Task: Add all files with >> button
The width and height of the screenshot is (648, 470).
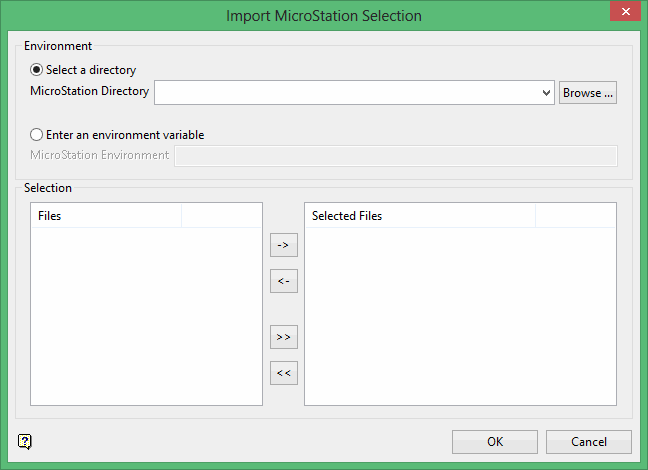Action: [x=284, y=337]
